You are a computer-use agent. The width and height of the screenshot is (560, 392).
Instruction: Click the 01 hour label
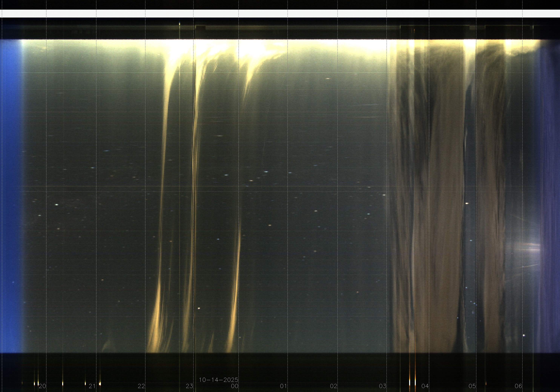283,386
